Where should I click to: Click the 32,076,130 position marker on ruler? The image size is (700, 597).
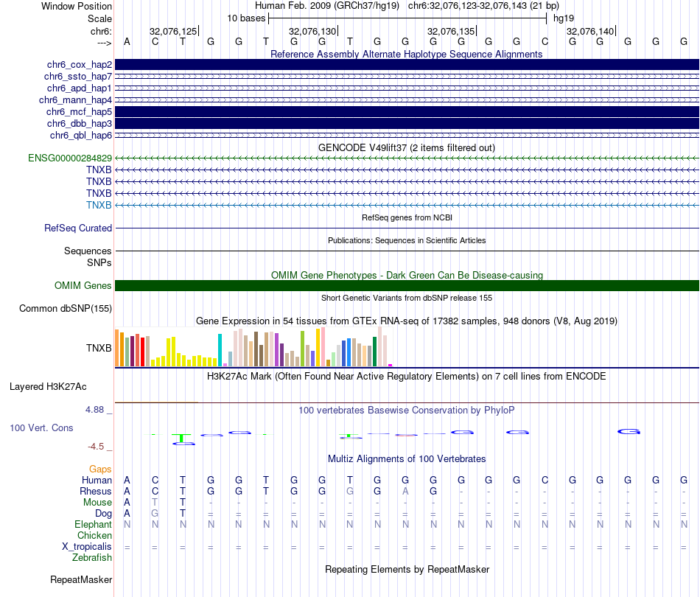click(313, 31)
